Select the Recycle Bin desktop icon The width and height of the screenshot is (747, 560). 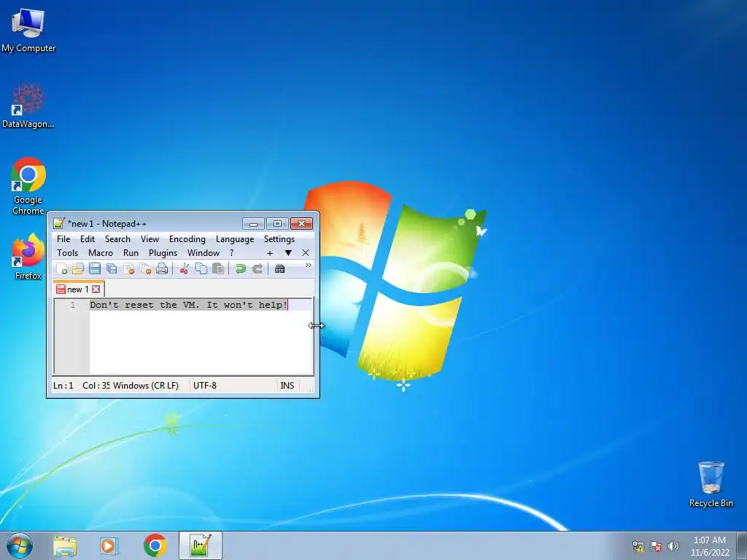[711, 484]
